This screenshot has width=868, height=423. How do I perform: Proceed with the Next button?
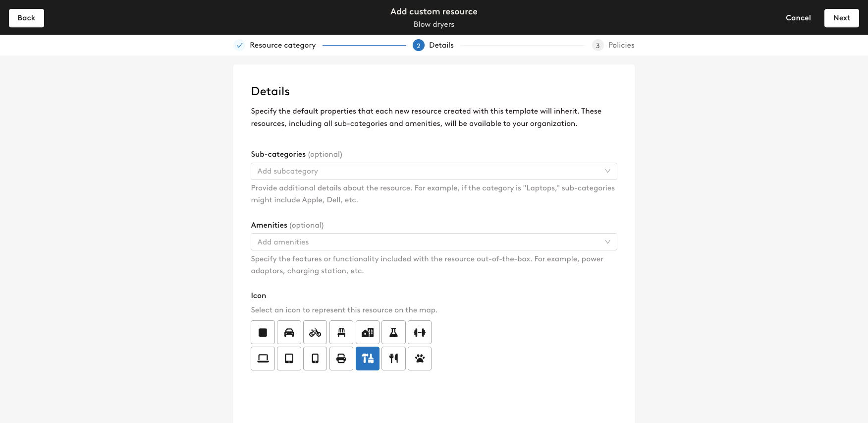coord(842,18)
